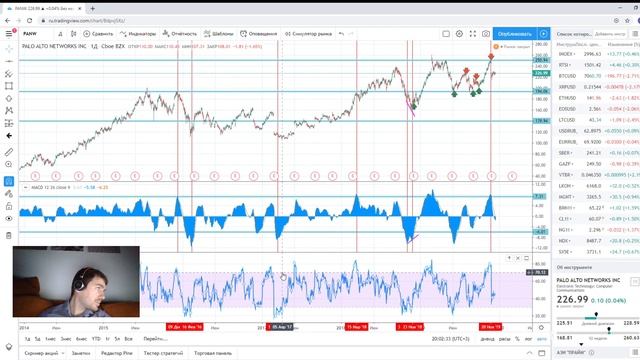Viewport: 640px width, 360px height.
Task: Open the candlestick chart style selector
Action: point(73,33)
